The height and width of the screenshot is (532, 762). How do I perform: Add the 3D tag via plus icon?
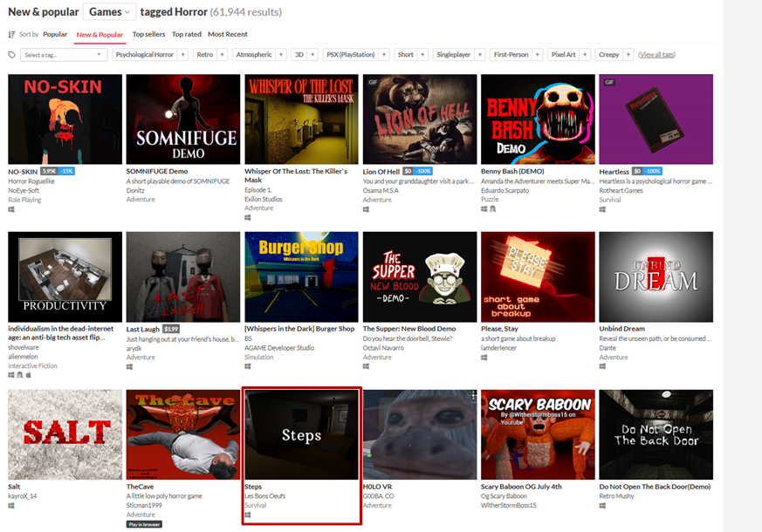(x=312, y=55)
